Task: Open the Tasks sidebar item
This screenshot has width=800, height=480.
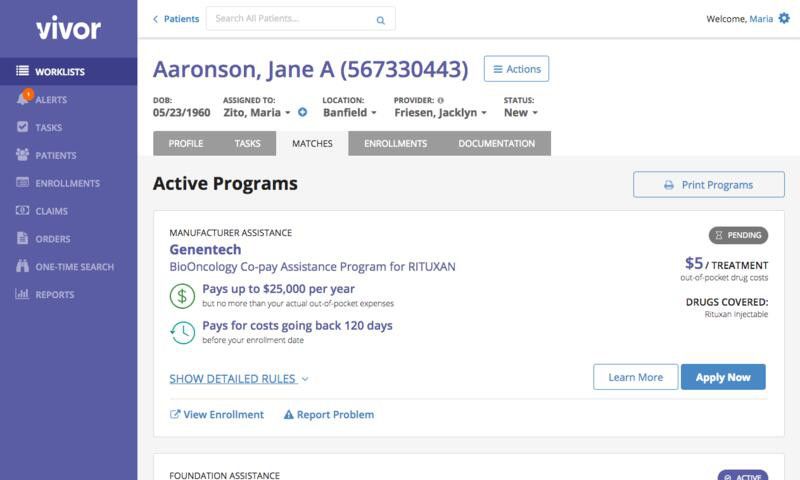Action: [x=68, y=127]
